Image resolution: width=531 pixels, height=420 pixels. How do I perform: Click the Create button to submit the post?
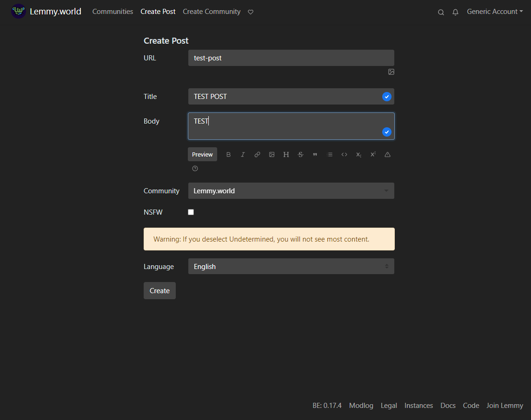(159, 290)
